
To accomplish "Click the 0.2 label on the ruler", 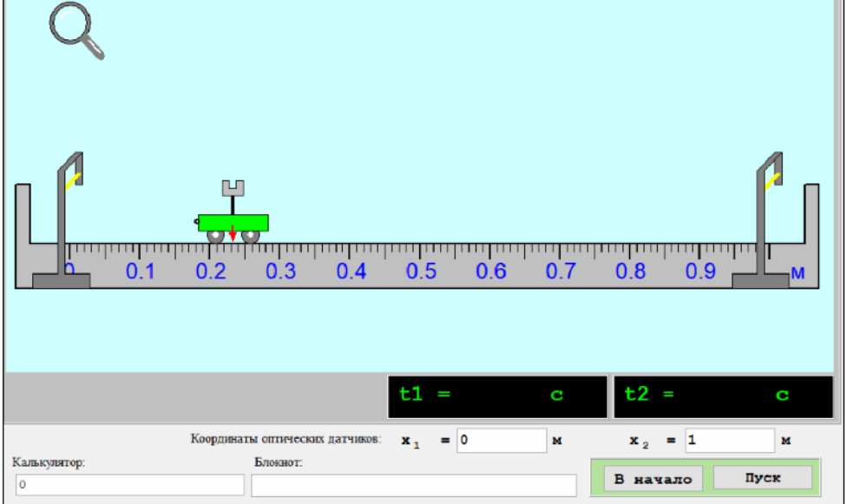I will (x=211, y=271).
